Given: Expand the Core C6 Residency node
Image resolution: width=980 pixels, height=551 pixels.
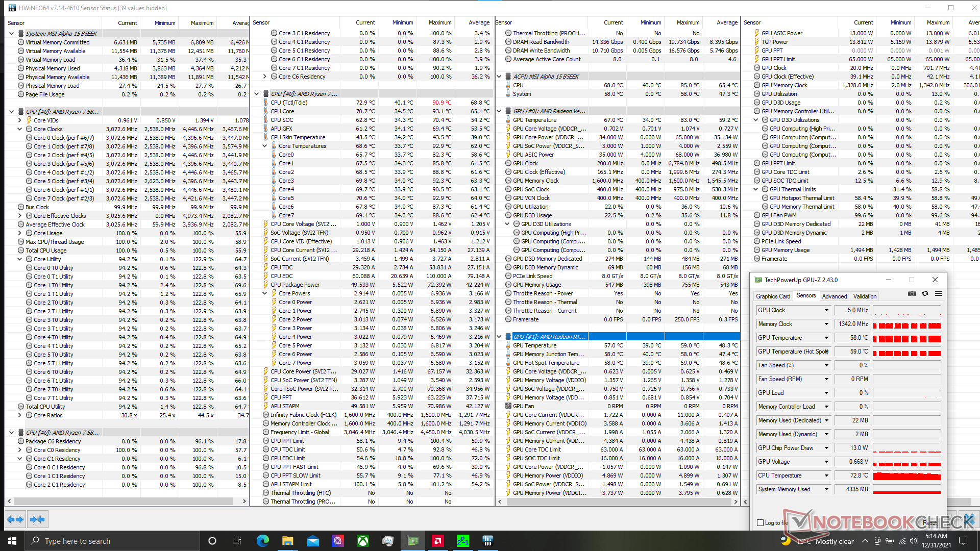Looking at the screenshot, I should pos(265,77).
